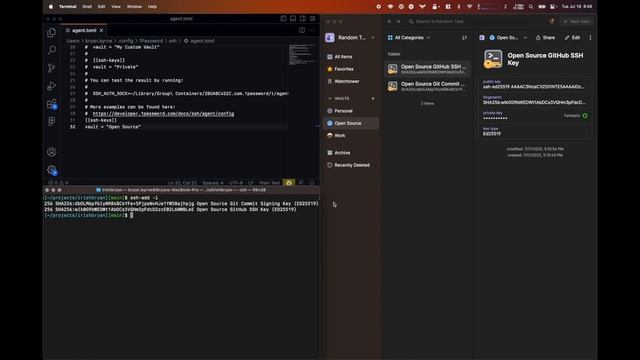Click the Share button

545,38
